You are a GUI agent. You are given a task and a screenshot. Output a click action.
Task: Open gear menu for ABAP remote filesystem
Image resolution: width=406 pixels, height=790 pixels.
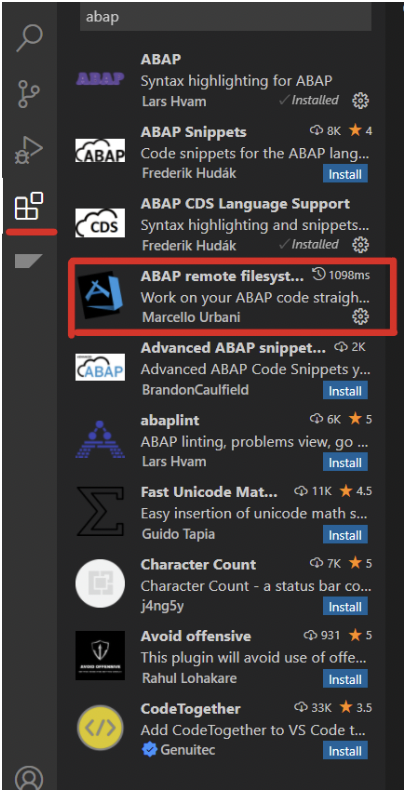pos(360,317)
